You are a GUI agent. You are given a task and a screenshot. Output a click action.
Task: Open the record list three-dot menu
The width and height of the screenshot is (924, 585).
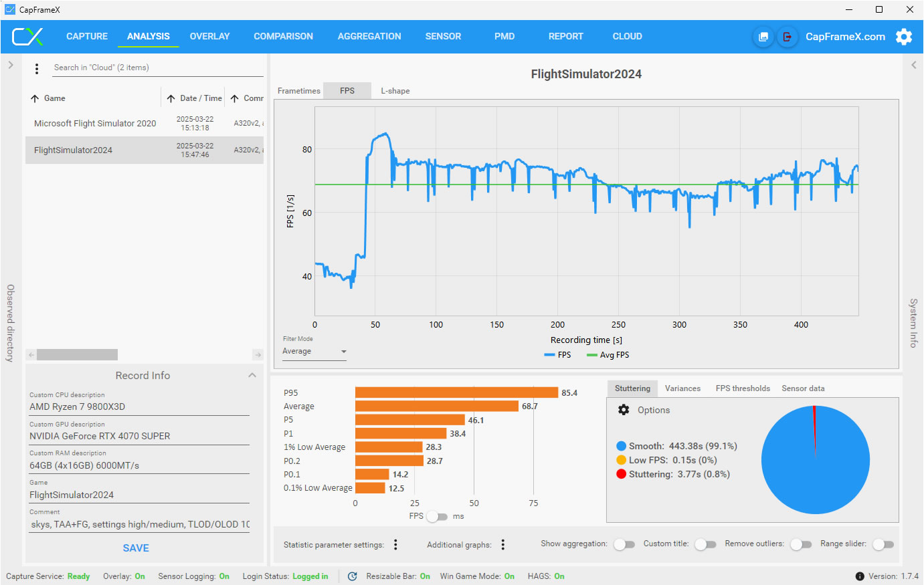tap(37, 68)
